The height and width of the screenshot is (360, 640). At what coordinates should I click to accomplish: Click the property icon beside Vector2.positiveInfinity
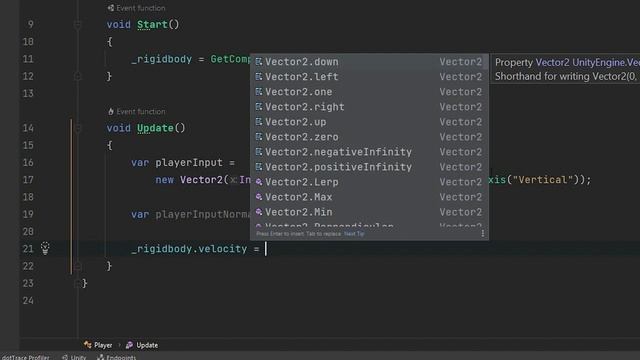coord(259,167)
